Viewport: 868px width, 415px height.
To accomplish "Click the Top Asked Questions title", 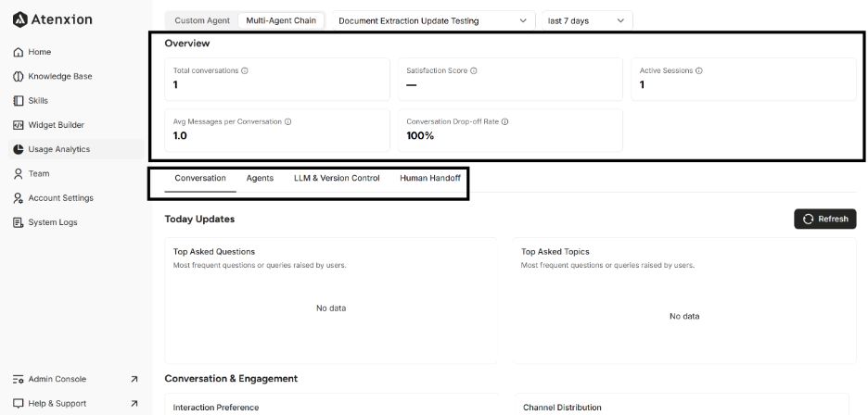I will [x=213, y=252].
